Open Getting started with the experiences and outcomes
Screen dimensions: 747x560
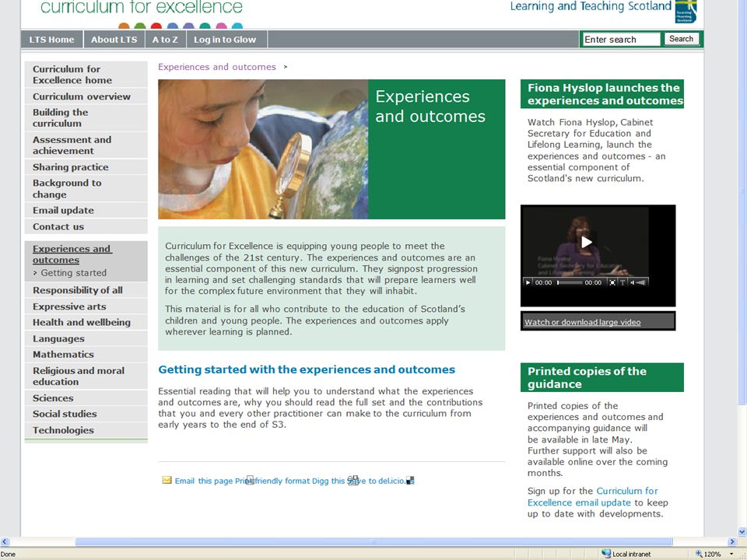pyautogui.click(x=307, y=369)
